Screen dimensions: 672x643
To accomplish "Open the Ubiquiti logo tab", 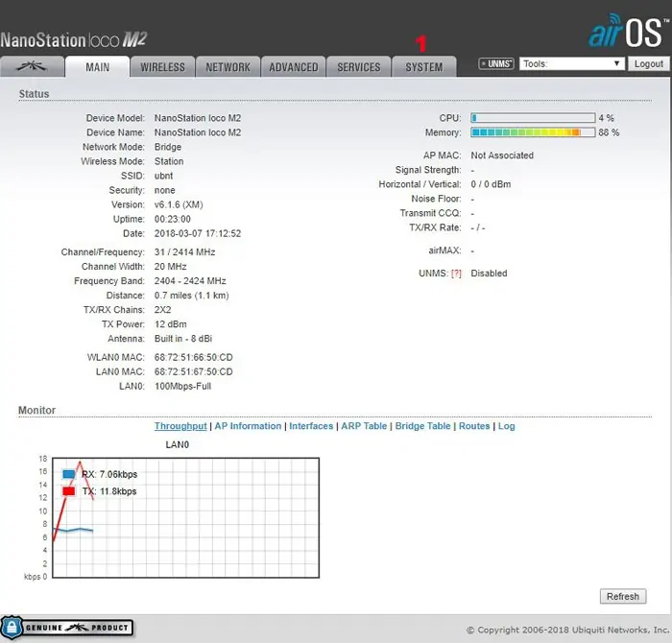I will click(x=33, y=67).
